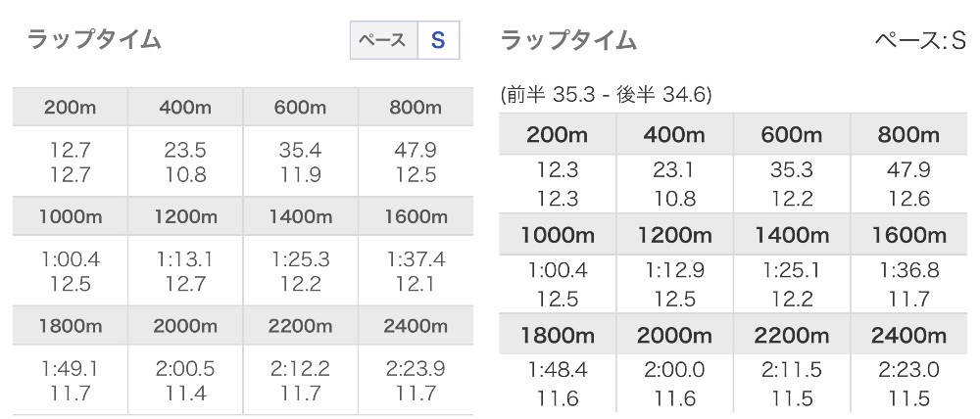Click the 前半 35.3 - 後半 34.6 summary
Image resolution: width=980 pixels, height=419 pixels.
(x=606, y=96)
